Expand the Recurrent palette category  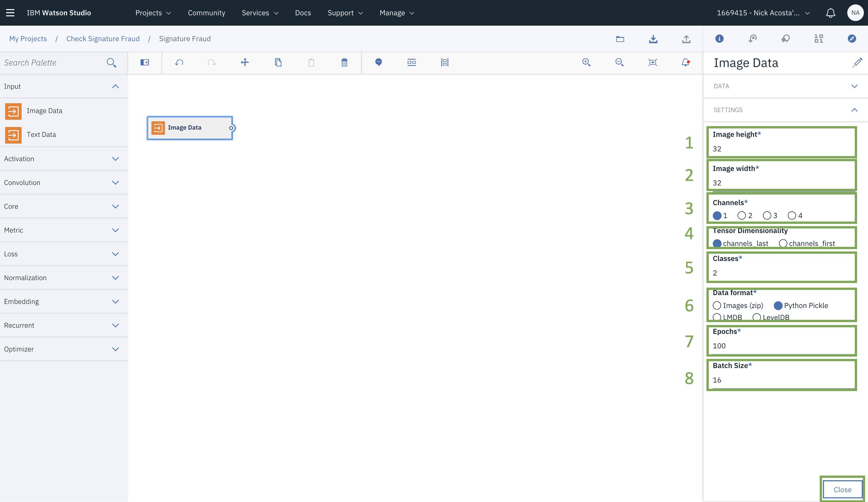(x=64, y=325)
